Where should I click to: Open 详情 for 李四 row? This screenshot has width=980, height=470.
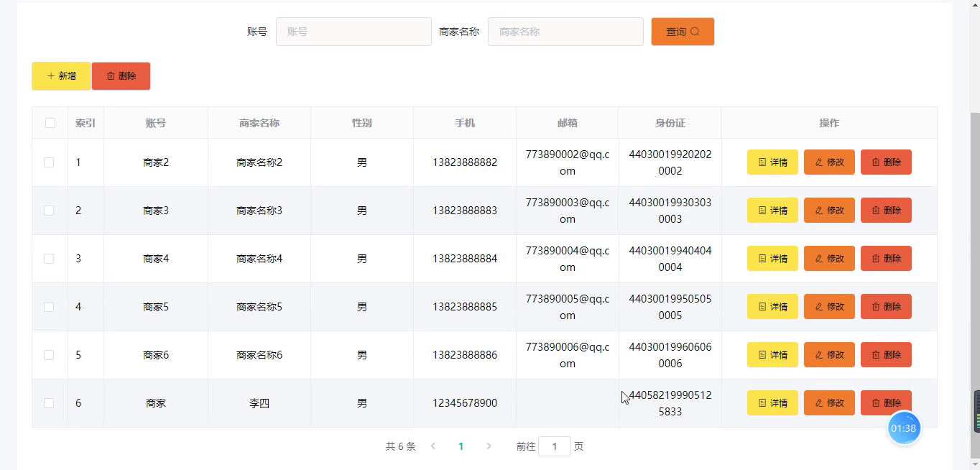772,403
